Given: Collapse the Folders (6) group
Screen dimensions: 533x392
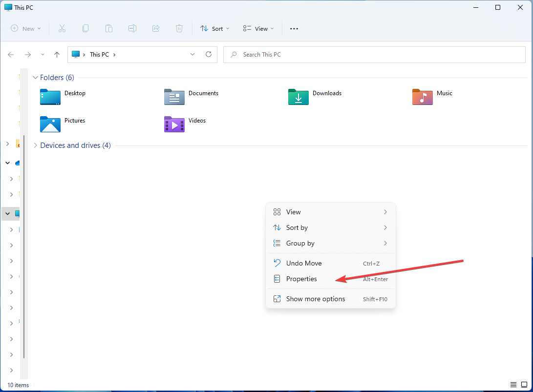Looking at the screenshot, I should click(x=35, y=78).
